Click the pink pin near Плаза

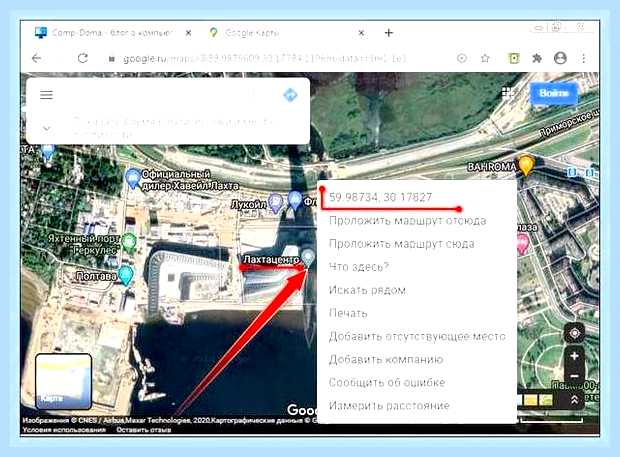click(x=522, y=243)
